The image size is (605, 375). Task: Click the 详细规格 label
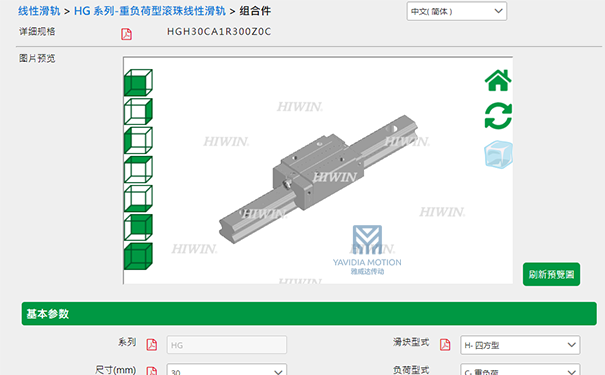pyautogui.click(x=37, y=31)
